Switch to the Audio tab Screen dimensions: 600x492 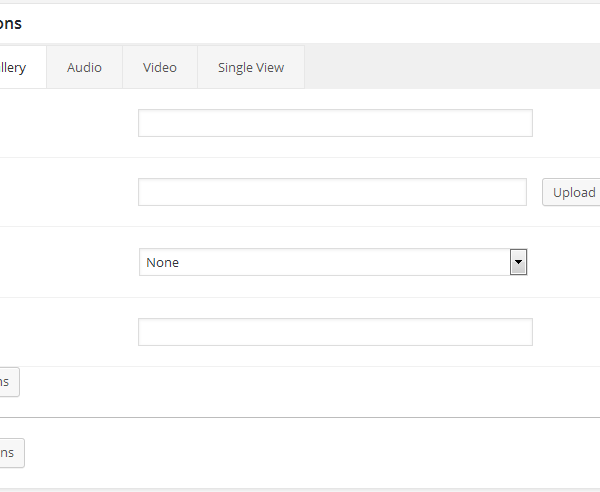[x=84, y=67]
